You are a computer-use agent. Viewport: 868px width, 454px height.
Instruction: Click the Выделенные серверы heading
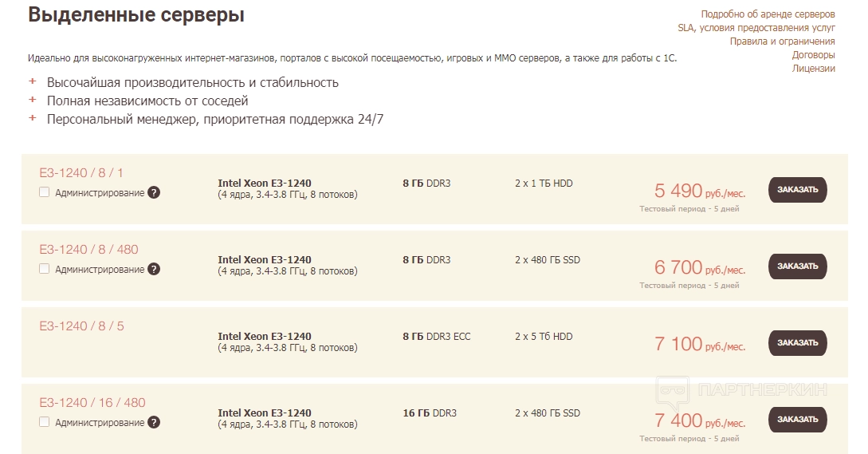(x=136, y=15)
